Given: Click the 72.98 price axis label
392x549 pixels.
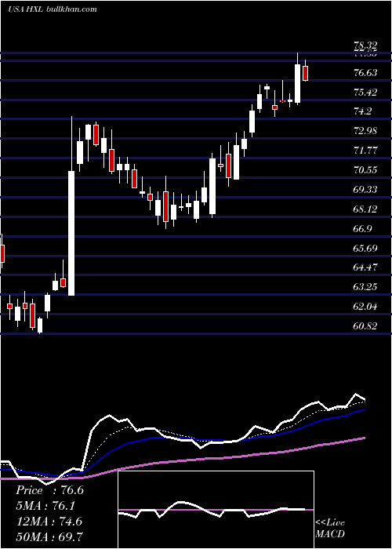Looking at the screenshot, I should (x=365, y=131).
